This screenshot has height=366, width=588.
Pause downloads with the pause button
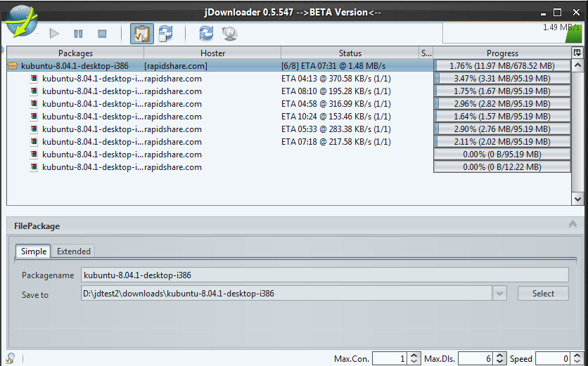pyautogui.click(x=78, y=34)
